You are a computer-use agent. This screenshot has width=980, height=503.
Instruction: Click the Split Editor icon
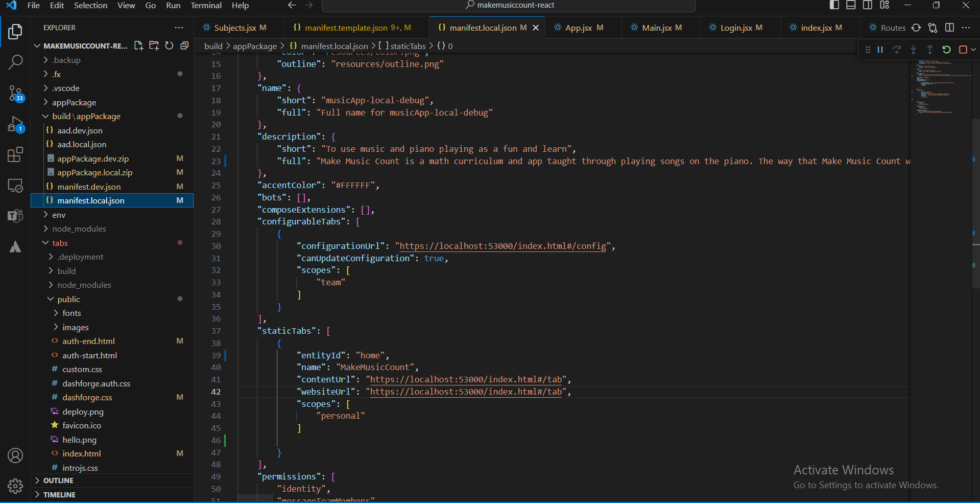pyautogui.click(x=950, y=28)
